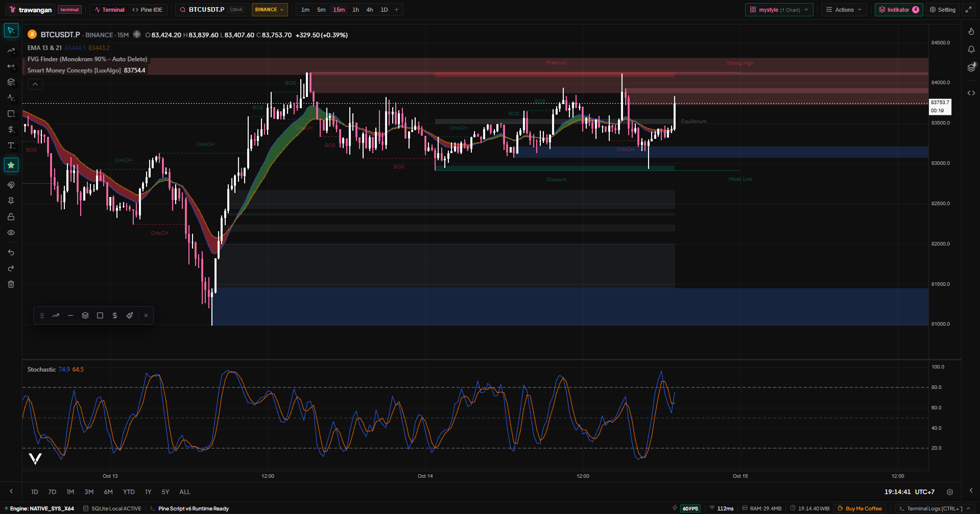The image size is (980, 514).
Task: Select the rectangle shape tool in left sidebar
Action: point(11,114)
